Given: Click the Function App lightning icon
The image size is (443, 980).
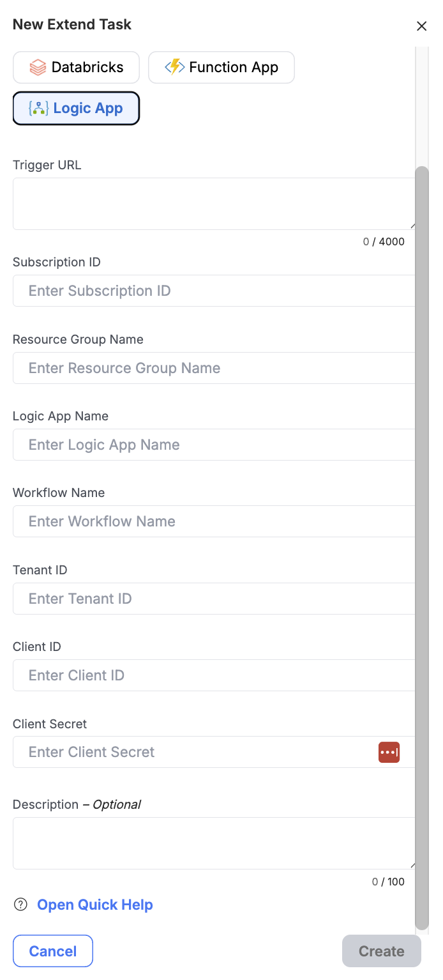Looking at the screenshot, I should coord(174,67).
